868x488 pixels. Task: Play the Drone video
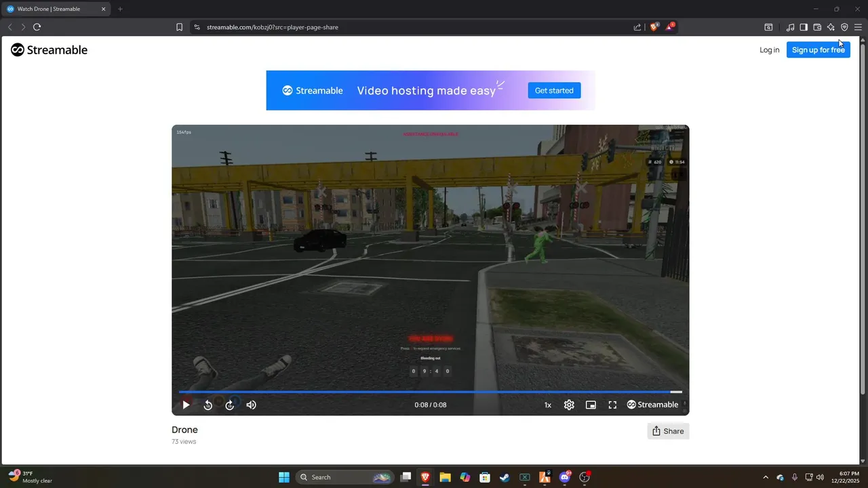[186, 405]
